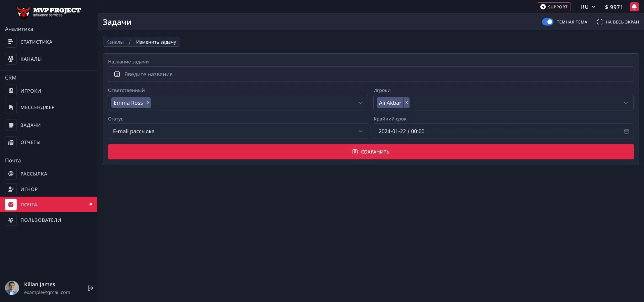Open the РАССЫЛКА mail section
This screenshot has height=302, width=644.
33,173
